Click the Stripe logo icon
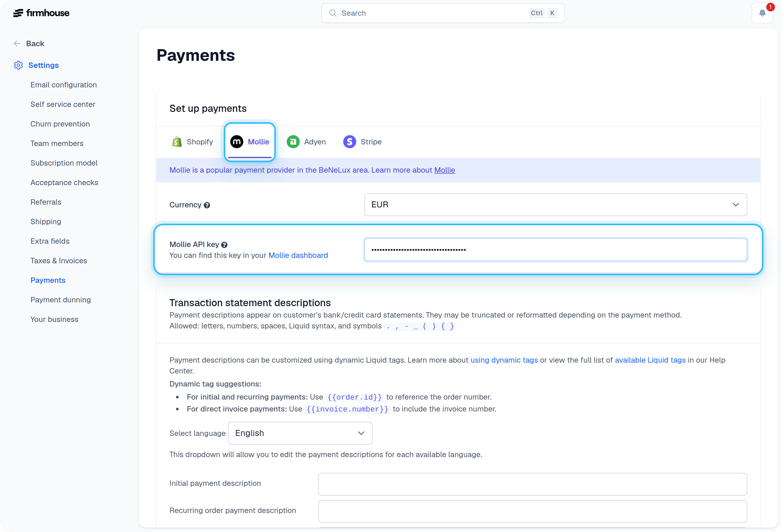Viewport: 782px width, 532px height. click(350, 142)
